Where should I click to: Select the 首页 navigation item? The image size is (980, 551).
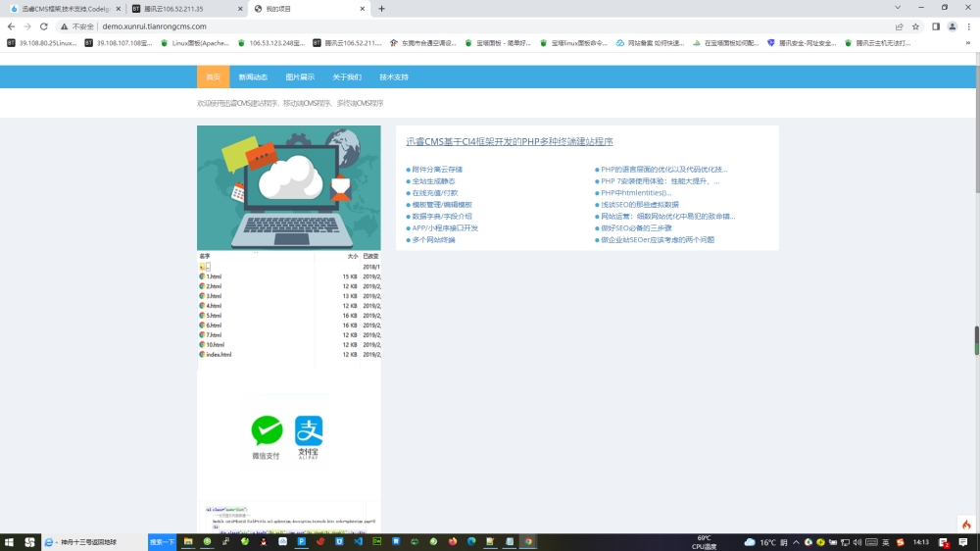(213, 76)
